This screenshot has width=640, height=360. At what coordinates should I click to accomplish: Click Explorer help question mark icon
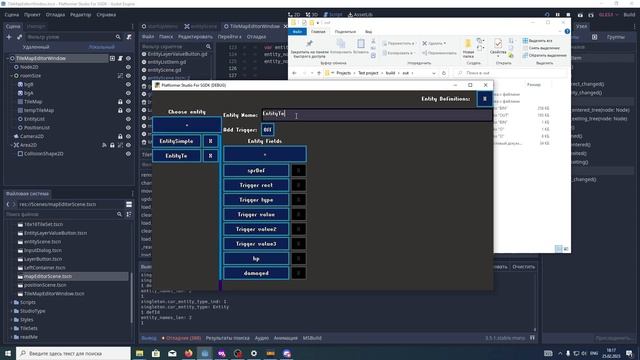567,31
